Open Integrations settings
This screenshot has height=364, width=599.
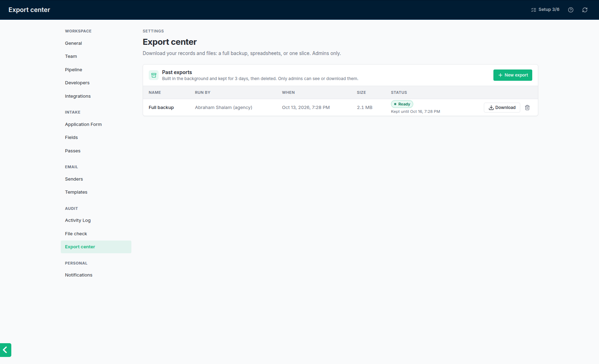96,96
